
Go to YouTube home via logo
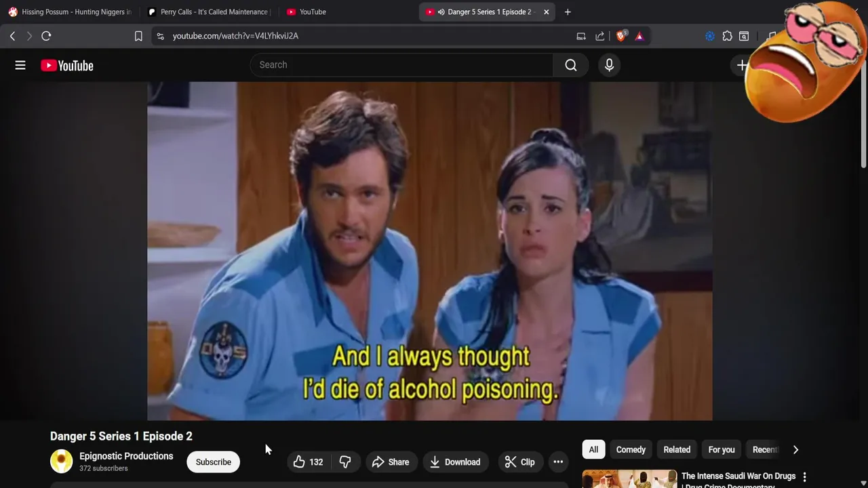pyautogui.click(x=66, y=65)
